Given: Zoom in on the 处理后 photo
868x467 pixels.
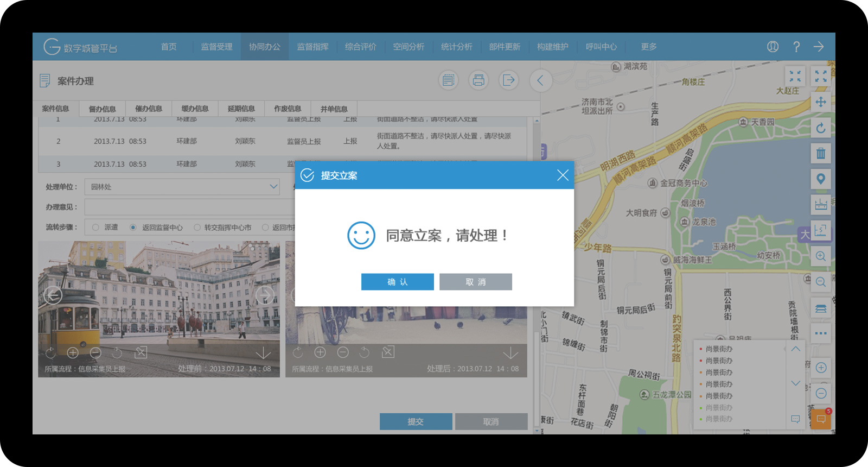Looking at the screenshot, I should (x=320, y=352).
